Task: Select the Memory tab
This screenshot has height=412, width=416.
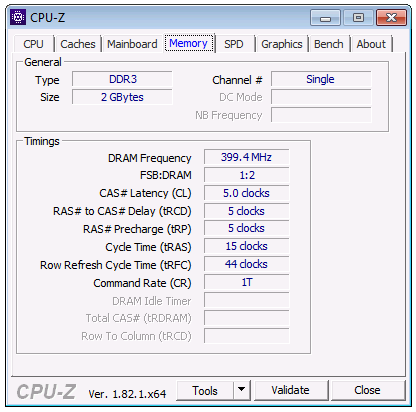Action: [x=189, y=43]
